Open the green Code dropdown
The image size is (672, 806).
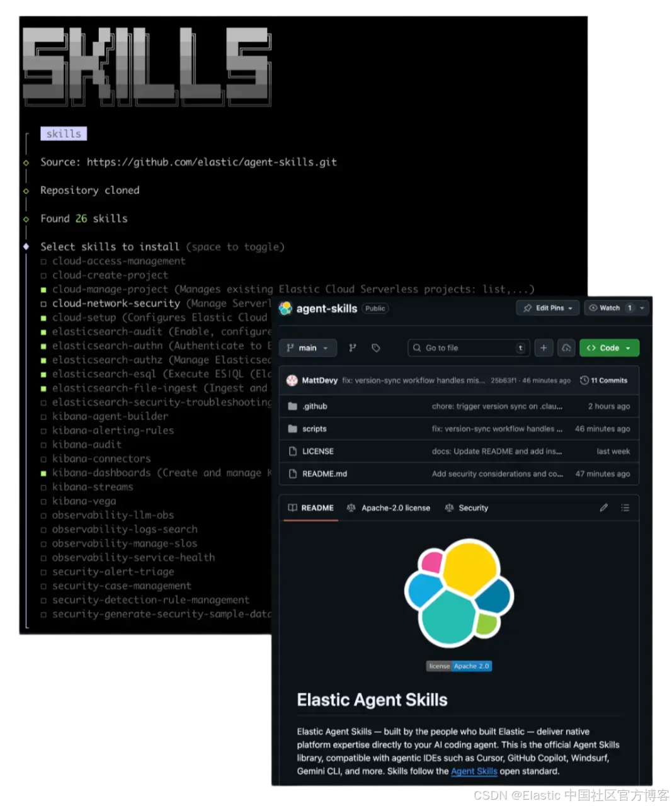(x=609, y=348)
